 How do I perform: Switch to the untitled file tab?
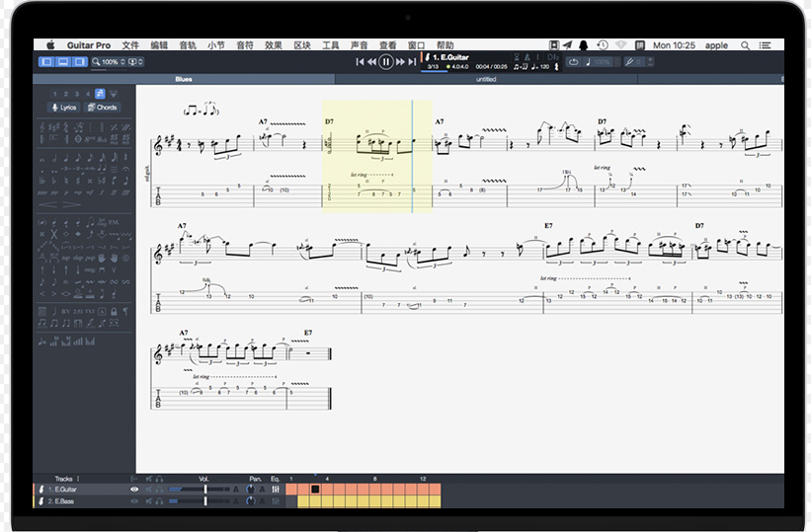tap(486, 79)
